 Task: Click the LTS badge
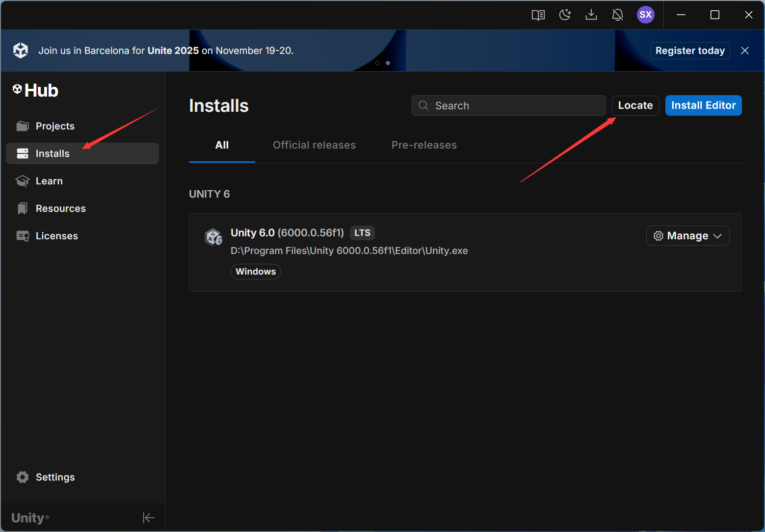click(x=362, y=233)
